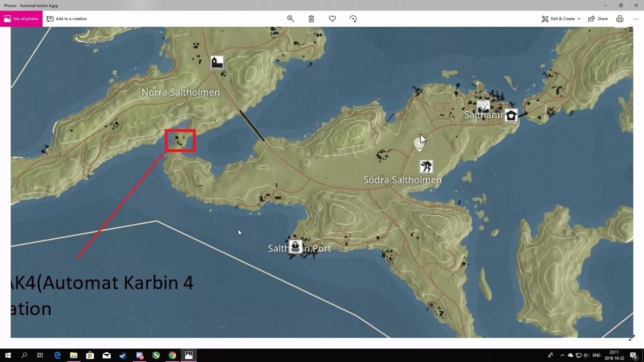This screenshot has width=644, height=362.
Task: Click the robot marker above Södra Saltholmen
Action: [426, 166]
